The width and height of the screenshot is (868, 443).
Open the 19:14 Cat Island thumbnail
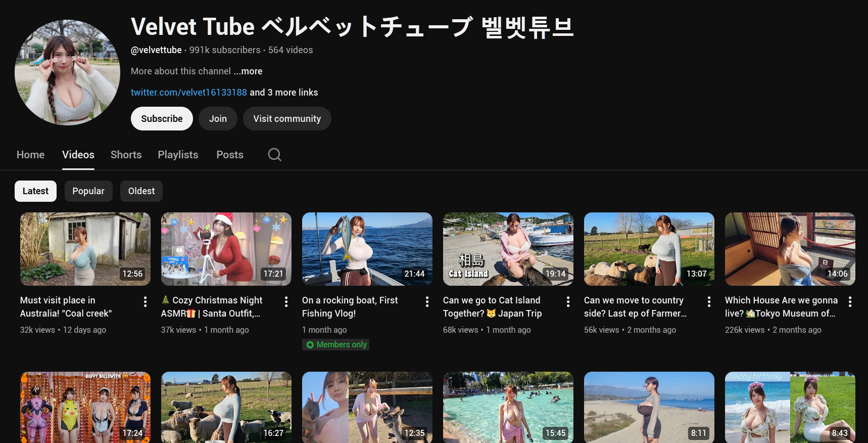click(508, 249)
